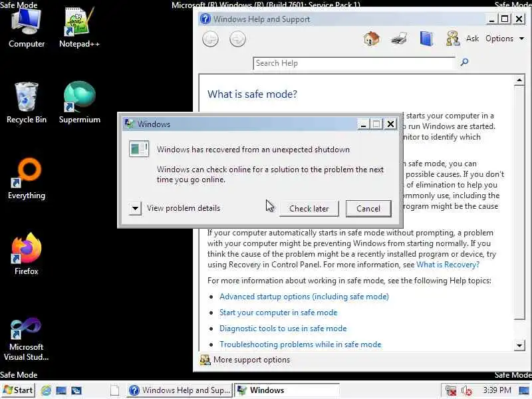Click the 3:39 PM taskbar clock
Viewport: 532px width, 399px height.
(x=497, y=390)
